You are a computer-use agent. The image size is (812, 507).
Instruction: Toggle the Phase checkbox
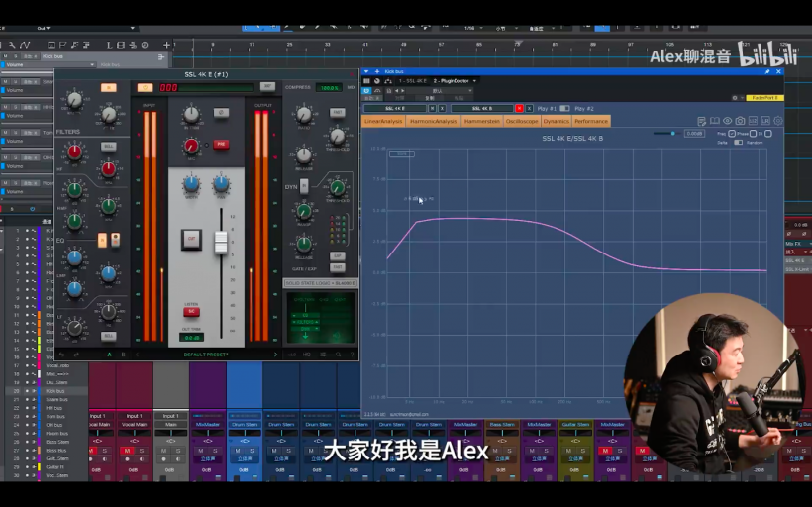point(753,134)
